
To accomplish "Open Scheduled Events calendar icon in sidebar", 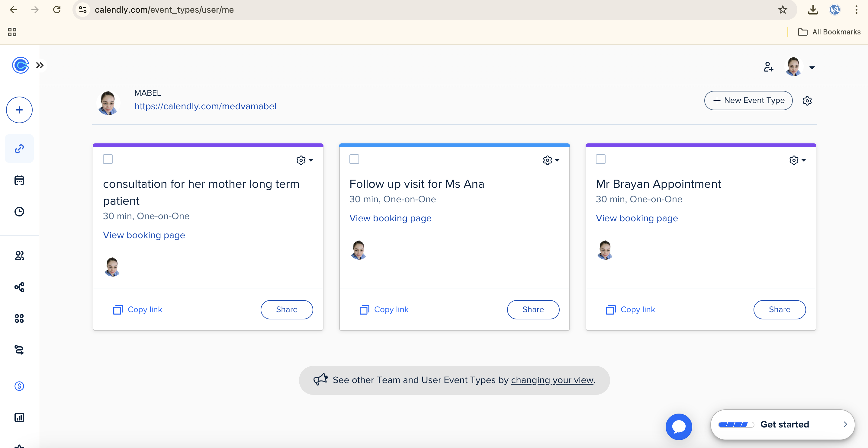I will pos(19,180).
